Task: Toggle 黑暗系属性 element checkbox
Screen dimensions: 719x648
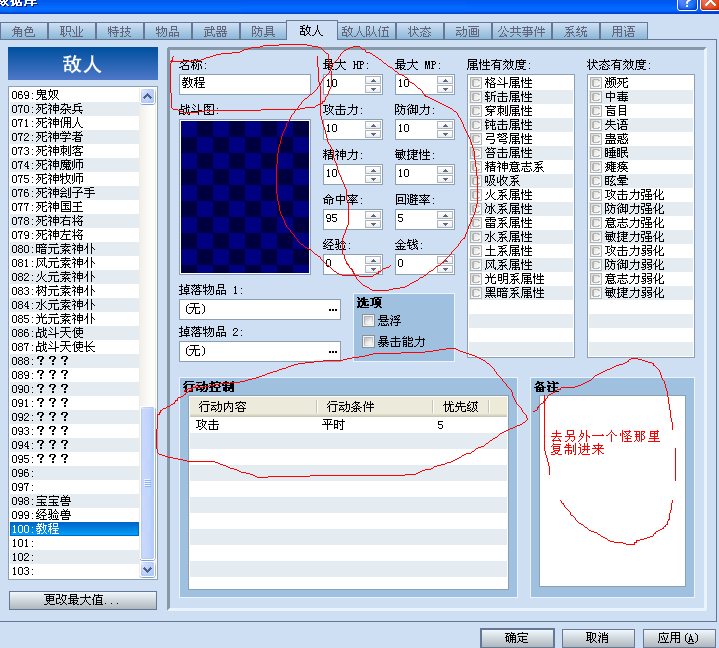Action: click(x=476, y=293)
